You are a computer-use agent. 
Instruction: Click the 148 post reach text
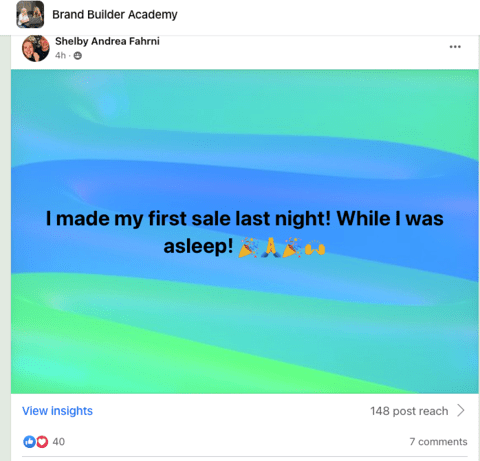coord(409,411)
